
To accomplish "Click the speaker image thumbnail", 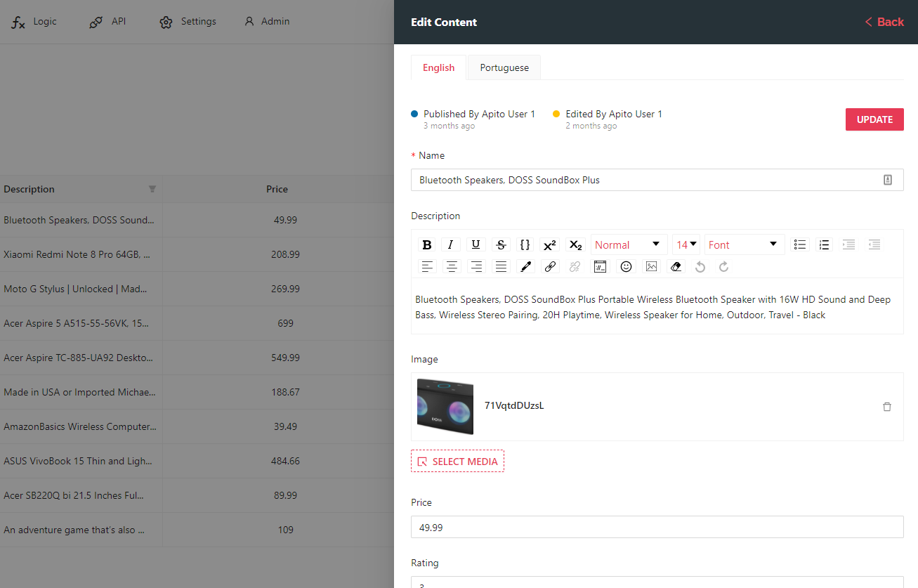I will pyautogui.click(x=445, y=407).
